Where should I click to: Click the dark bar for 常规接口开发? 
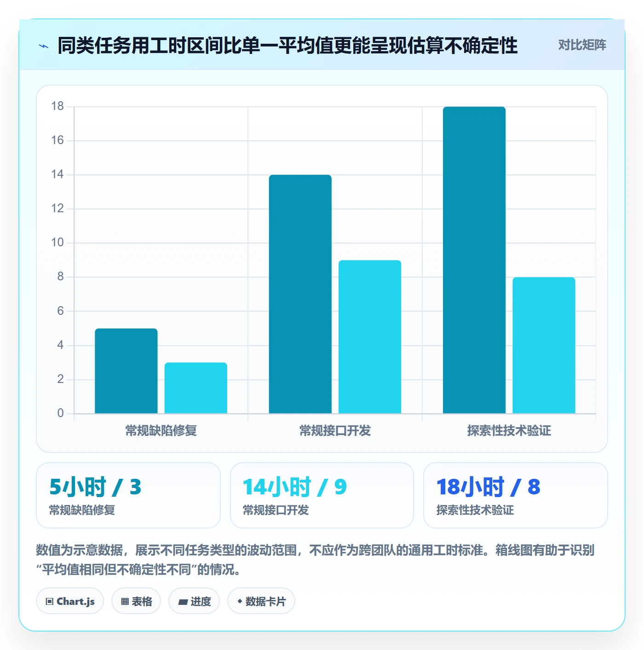tap(300, 294)
